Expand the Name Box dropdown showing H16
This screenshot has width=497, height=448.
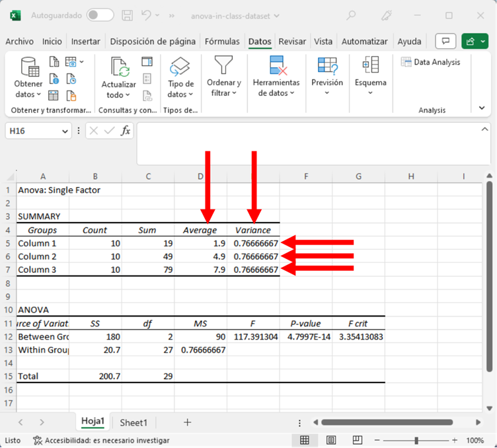(65, 131)
